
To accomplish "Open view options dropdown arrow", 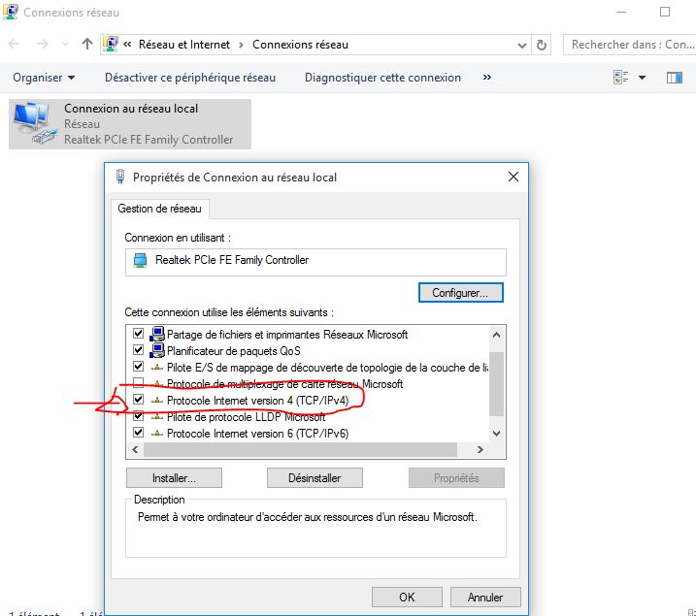I will [642, 78].
